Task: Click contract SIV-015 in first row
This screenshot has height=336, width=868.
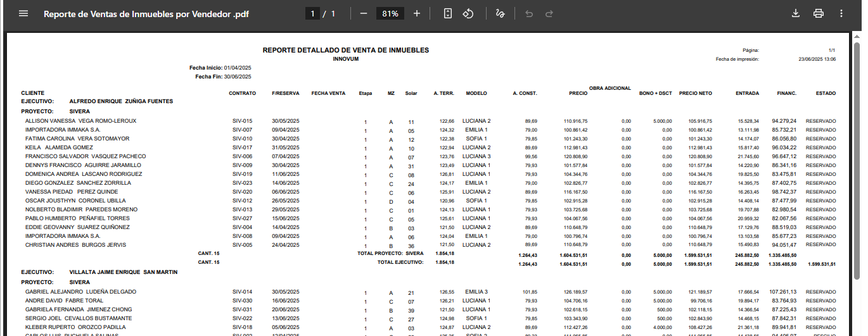Action: [x=242, y=121]
